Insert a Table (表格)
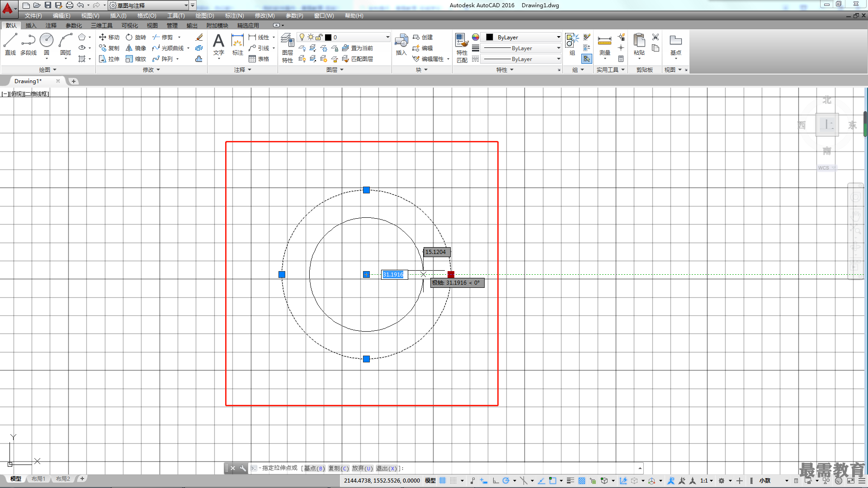The width and height of the screenshot is (868, 488). click(259, 59)
